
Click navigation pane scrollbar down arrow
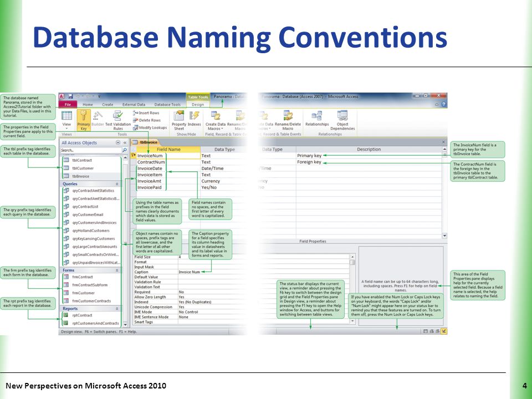coord(125,324)
